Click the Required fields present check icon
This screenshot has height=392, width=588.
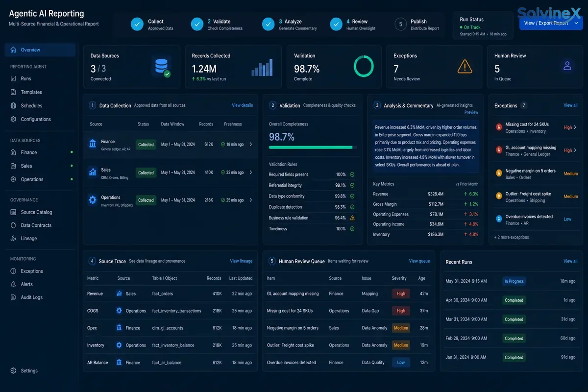(352, 174)
